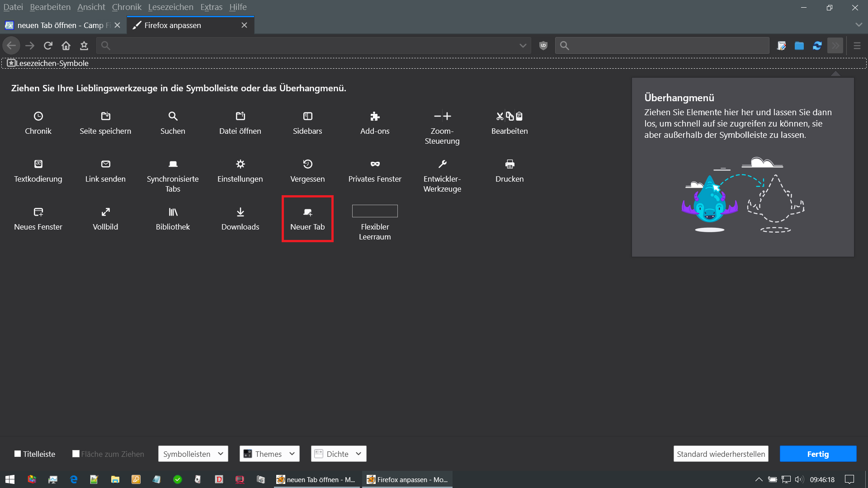
Task: Click the Add-ons puzzle icon
Action: (375, 116)
